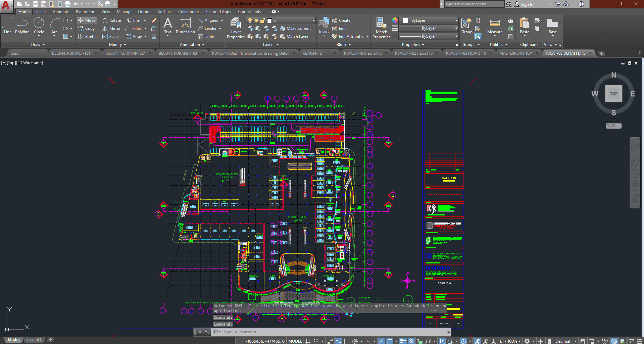Open the Annotate ribbon tab
644x344 pixels.
coord(61,12)
